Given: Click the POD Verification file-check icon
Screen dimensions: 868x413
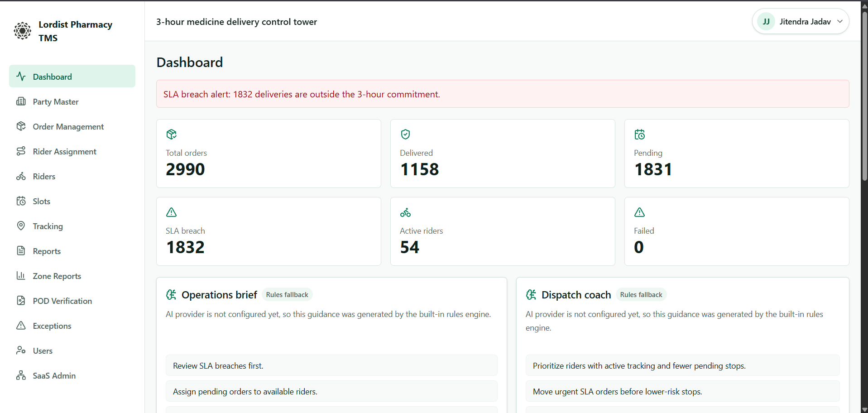Looking at the screenshot, I should (21, 300).
